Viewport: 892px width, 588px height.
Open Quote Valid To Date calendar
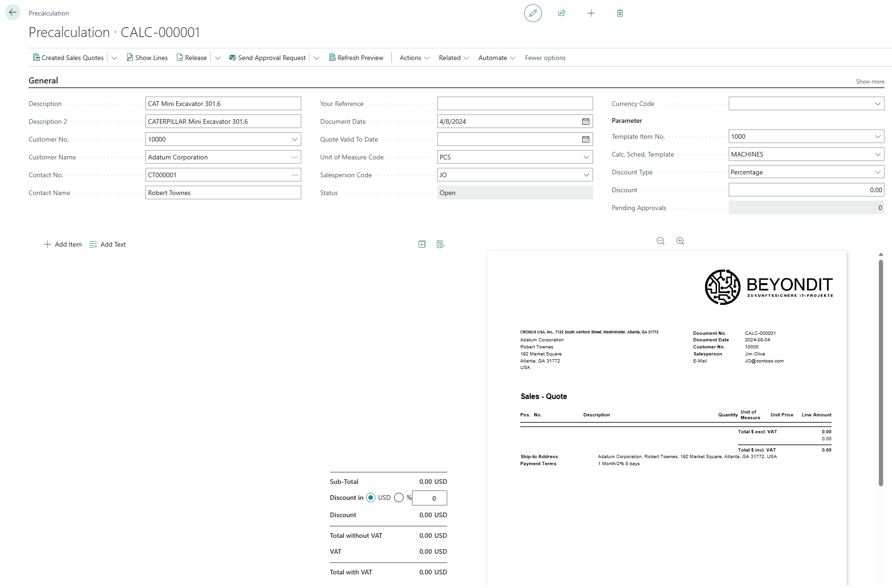pos(586,139)
